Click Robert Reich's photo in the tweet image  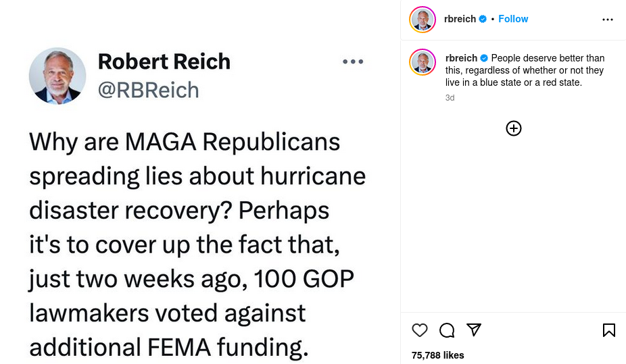[57, 76]
